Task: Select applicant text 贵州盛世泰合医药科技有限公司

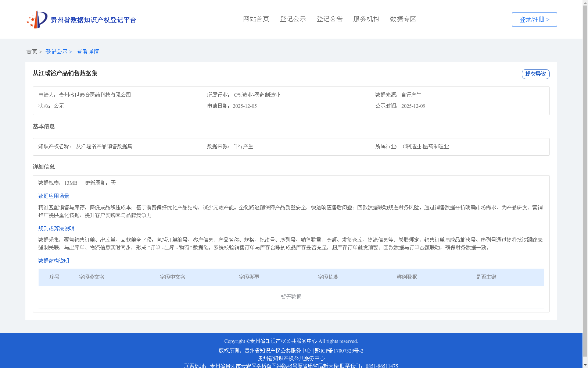Action: (x=95, y=95)
